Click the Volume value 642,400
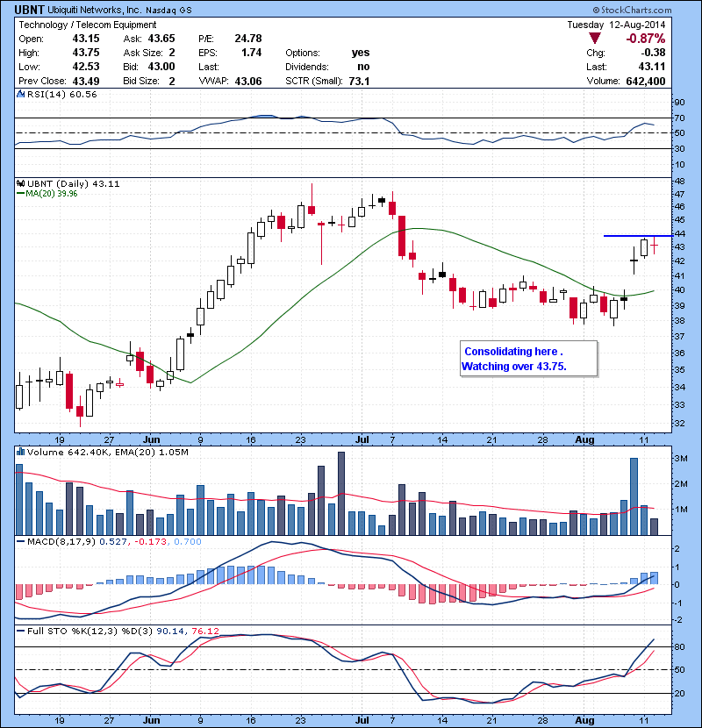This screenshot has height=728, width=702. pos(645,82)
